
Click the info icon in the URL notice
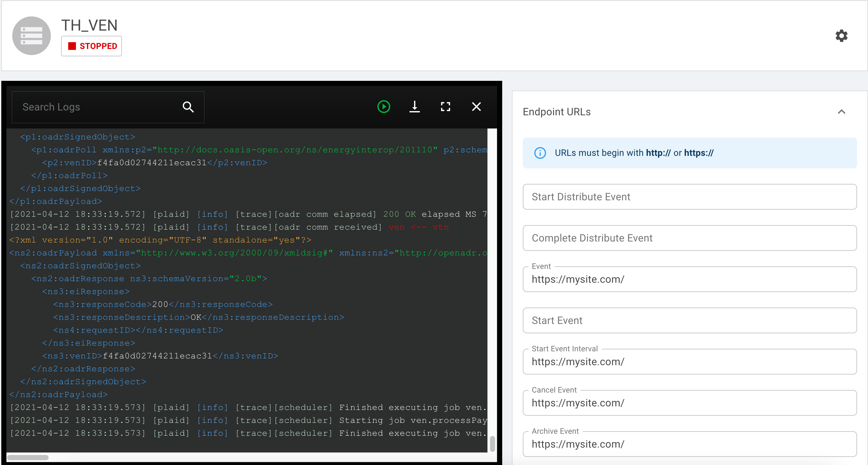coord(540,153)
